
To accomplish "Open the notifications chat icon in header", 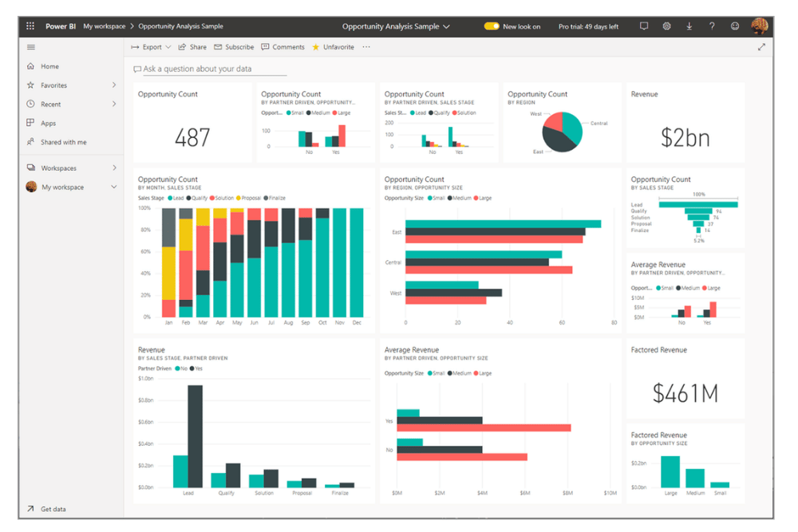I will [x=644, y=26].
